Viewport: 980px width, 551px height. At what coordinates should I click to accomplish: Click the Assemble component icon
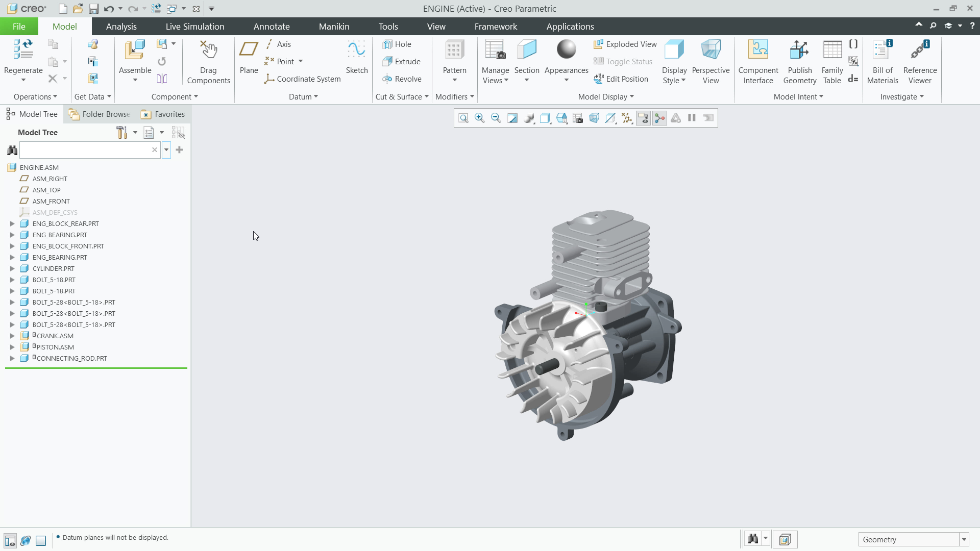click(135, 50)
